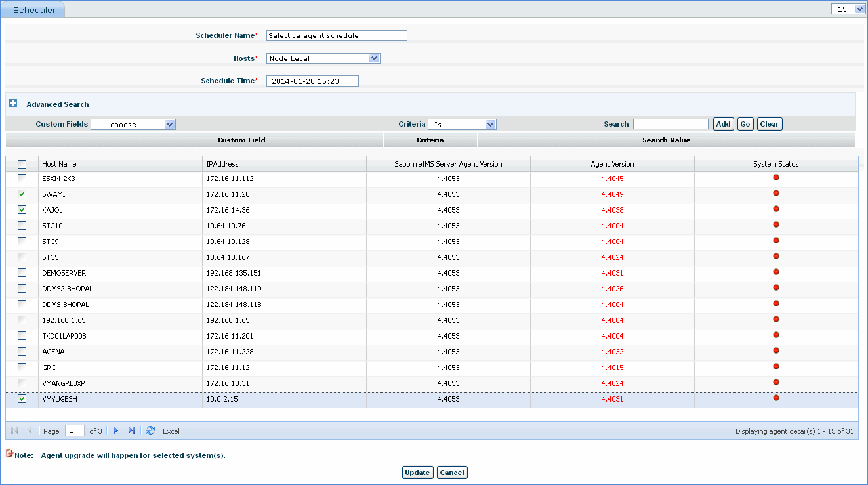868x485 pixels.
Task: Click the Search text input field
Action: point(671,124)
